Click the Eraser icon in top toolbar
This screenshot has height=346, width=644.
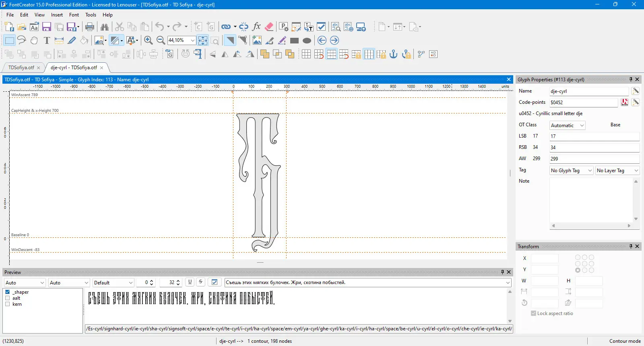[269, 27]
